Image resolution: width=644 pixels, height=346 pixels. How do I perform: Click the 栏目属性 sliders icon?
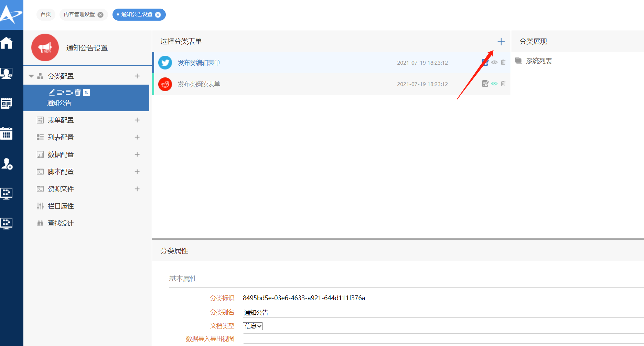(x=40, y=206)
